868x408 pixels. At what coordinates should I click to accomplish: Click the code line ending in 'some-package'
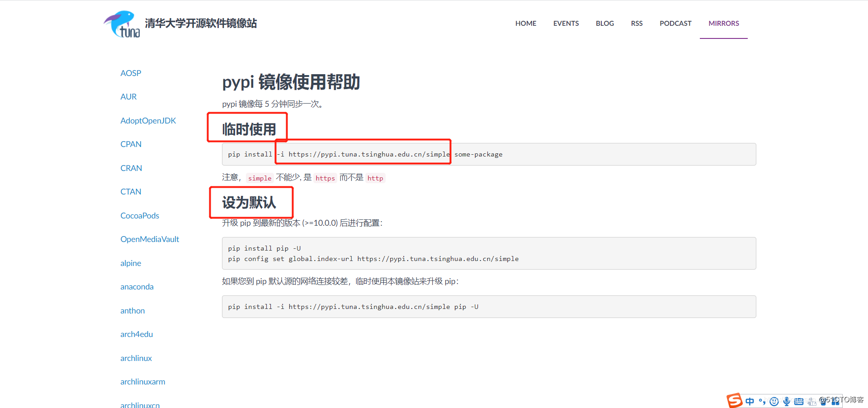point(365,154)
